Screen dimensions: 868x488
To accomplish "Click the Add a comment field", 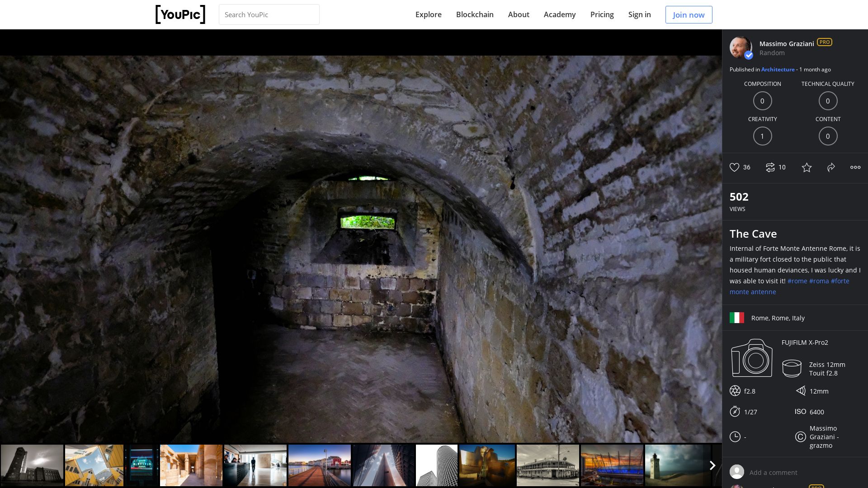I will pyautogui.click(x=773, y=473).
